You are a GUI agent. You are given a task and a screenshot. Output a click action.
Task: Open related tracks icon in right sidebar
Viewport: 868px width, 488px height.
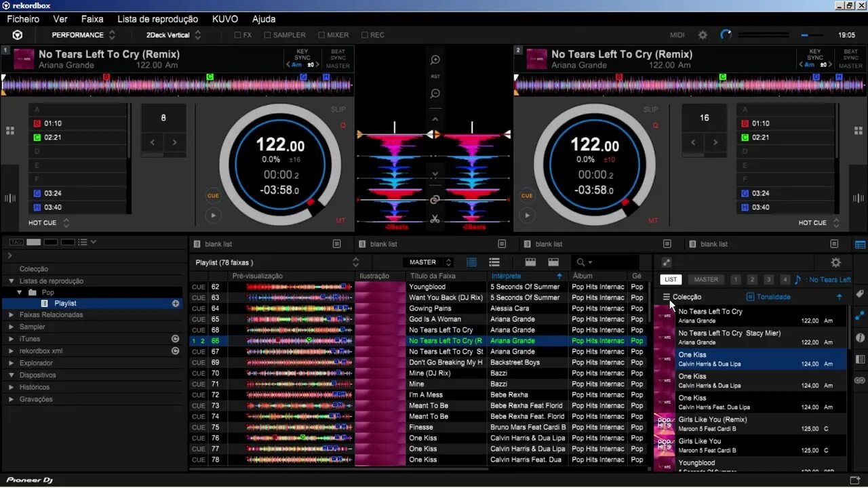[860, 315]
